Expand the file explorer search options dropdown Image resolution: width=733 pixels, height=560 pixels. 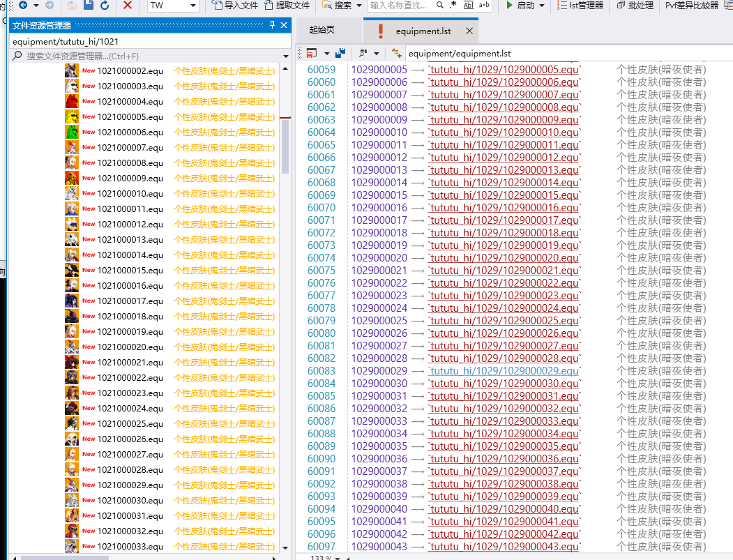click(285, 56)
